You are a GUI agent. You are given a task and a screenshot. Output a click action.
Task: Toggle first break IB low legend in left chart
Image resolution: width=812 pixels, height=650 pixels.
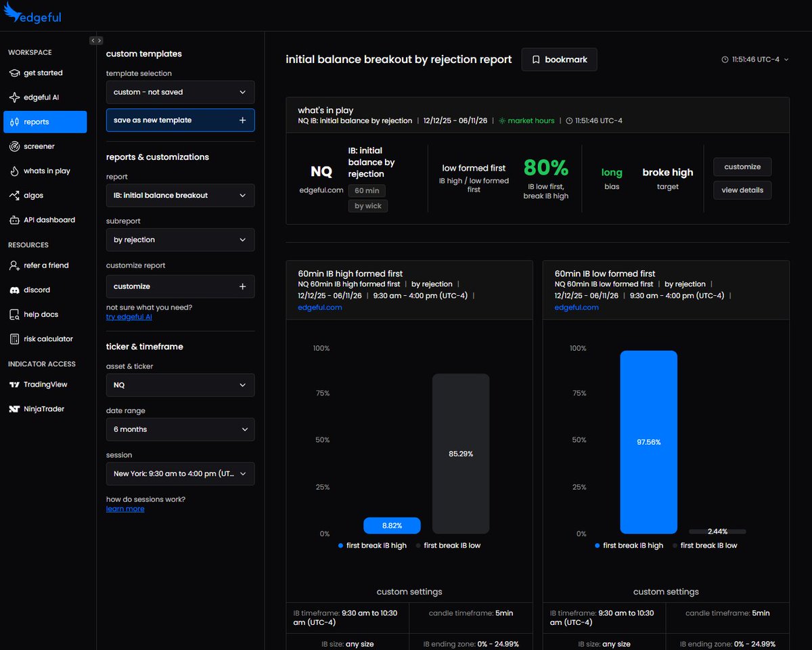[448, 546]
